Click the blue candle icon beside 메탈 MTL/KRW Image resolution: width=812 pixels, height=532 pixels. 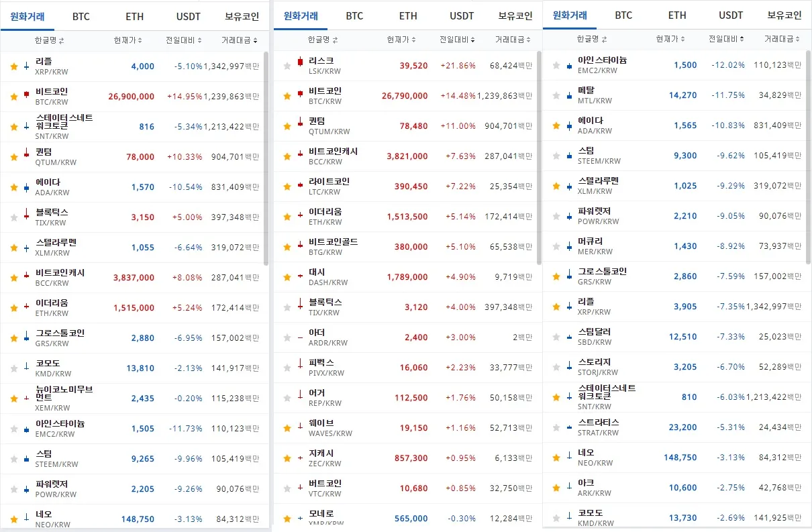(569, 95)
